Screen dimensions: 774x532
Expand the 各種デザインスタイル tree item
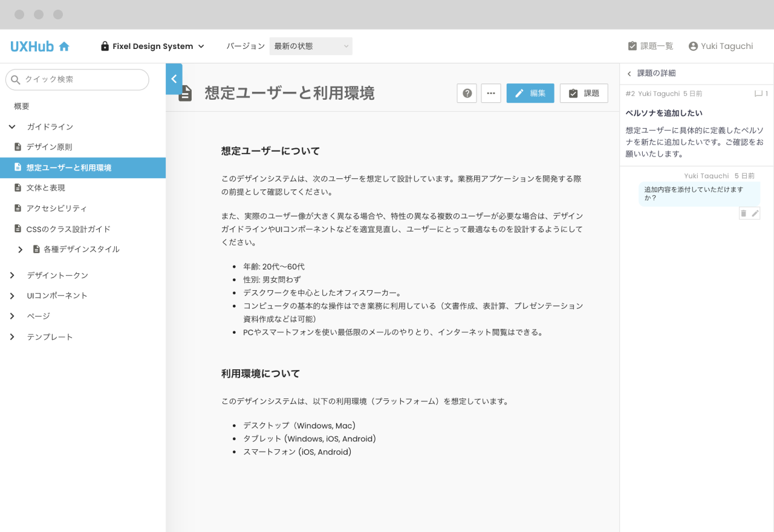point(21,249)
